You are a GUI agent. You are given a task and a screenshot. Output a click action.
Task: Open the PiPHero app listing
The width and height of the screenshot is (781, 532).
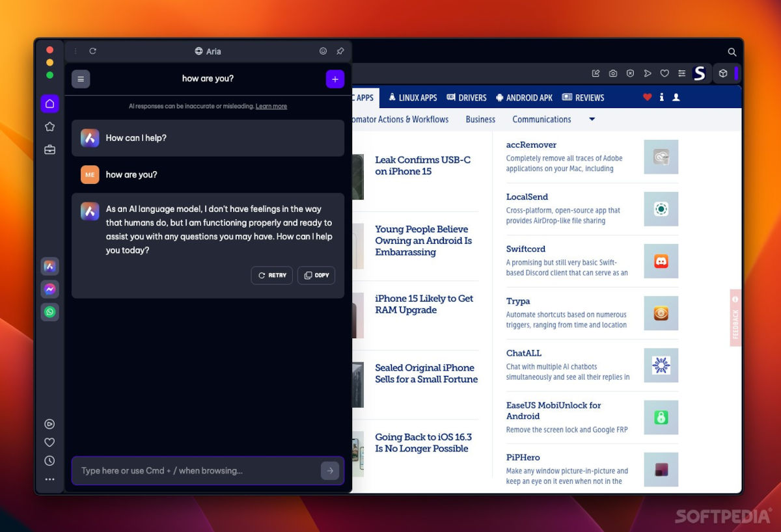coord(523,457)
